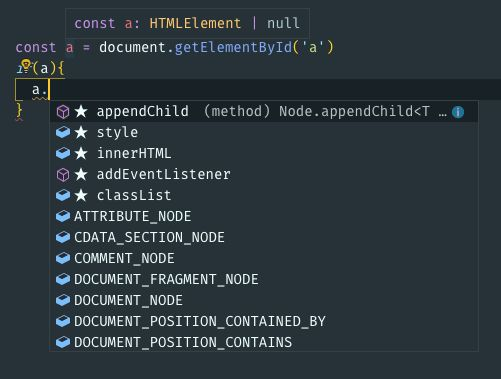Pick classList from the suggestion list
Image resolution: width=501 pixels, height=379 pixels.
coord(264,195)
